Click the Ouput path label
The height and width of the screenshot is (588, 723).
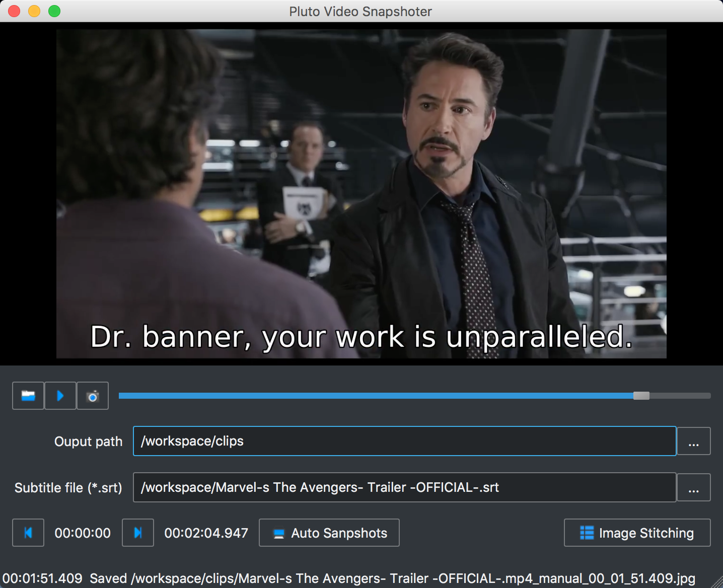pos(89,442)
